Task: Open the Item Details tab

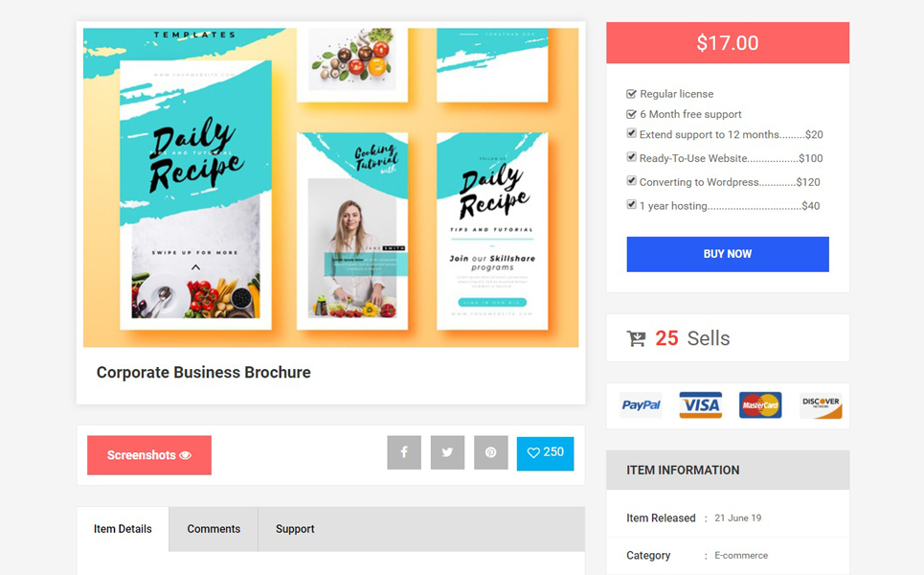Action: (123, 529)
